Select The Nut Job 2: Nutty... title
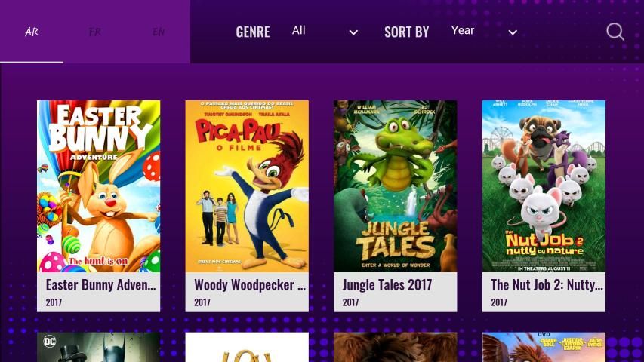This screenshot has width=644, height=362. tap(547, 284)
